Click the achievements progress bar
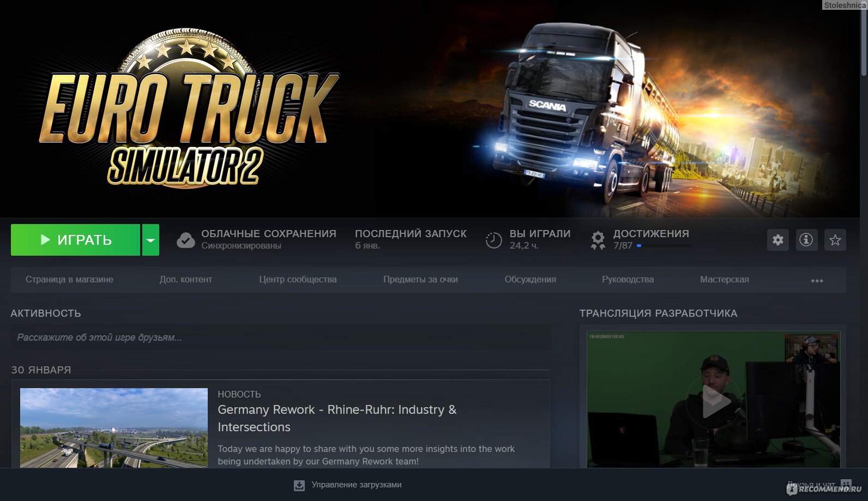Screen dimensions: 868x501 pyautogui.click(x=664, y=246)
